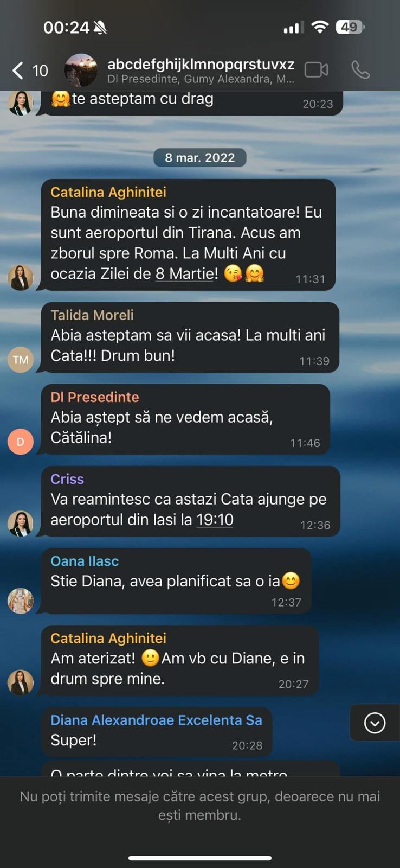
Task: Tap the scroll-to-bottom chevron button
Action: pyautogui.click(x=375, y=723)
